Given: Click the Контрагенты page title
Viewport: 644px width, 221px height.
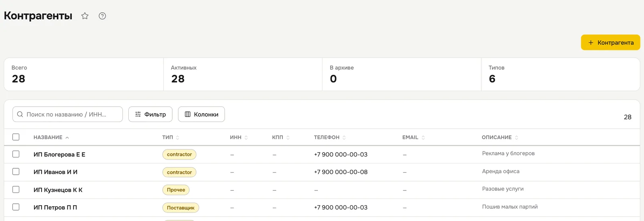Looking at the screenshot, I should (38, 16).
